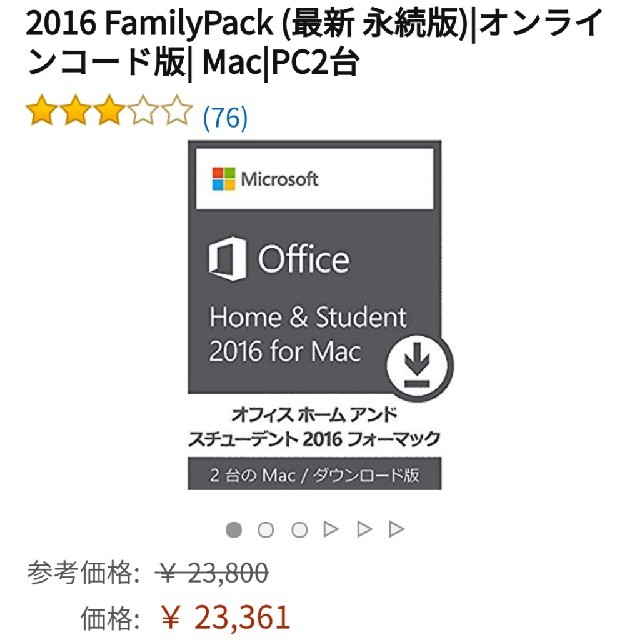The image size is (640, 640).
Task: Click the '2台の Mac / ダウンロード版' banner
Action: coord(315,473)
